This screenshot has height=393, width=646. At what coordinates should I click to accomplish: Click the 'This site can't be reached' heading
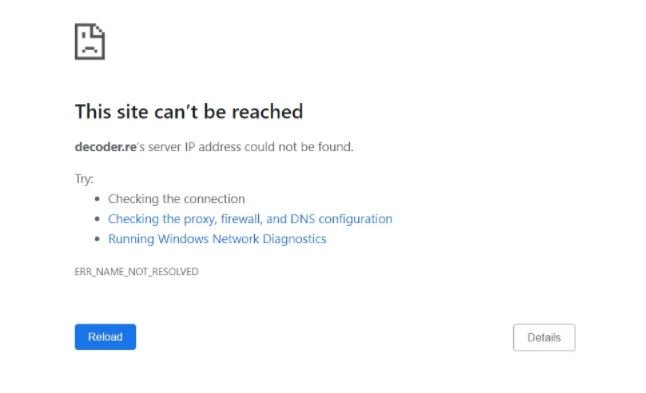(x=189, y=112)
